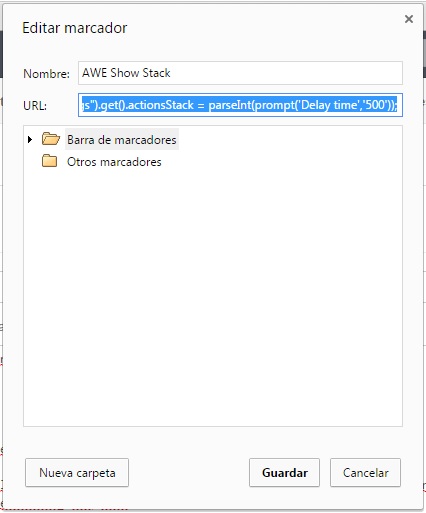The height and width of the screenshot is (513, 426).
Task: Click inside the URL text field
Action: click(x=240, y=105)
